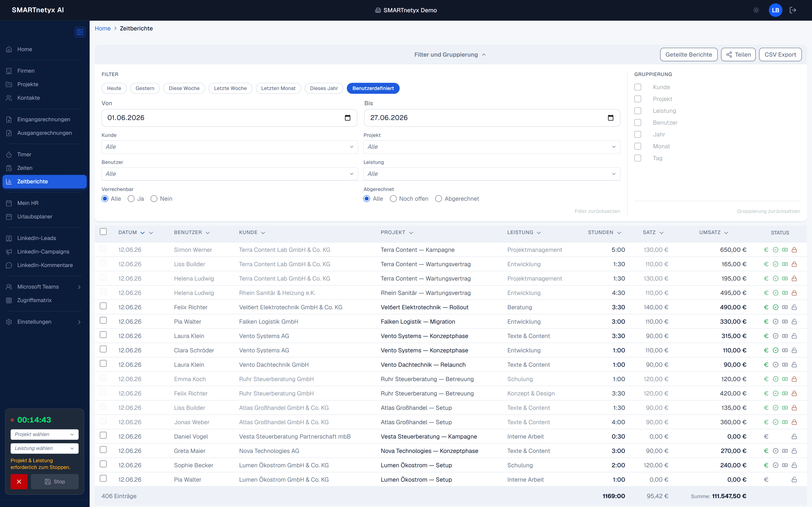
Task: Click the Bis date input field
Action: click(x=492, y=118)
